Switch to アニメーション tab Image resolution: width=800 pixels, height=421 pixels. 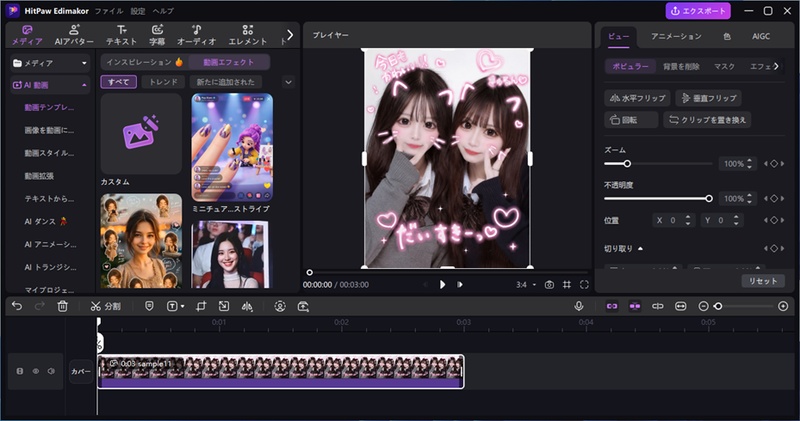(676, 36)
